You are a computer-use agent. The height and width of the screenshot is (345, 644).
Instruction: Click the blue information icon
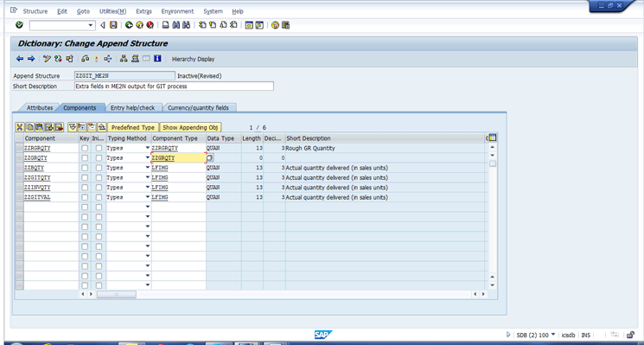point(156,59)
